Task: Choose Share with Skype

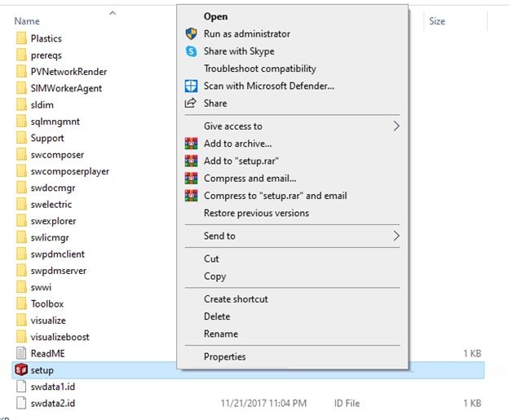Action: pyautogui.click(x=292, y=51)
